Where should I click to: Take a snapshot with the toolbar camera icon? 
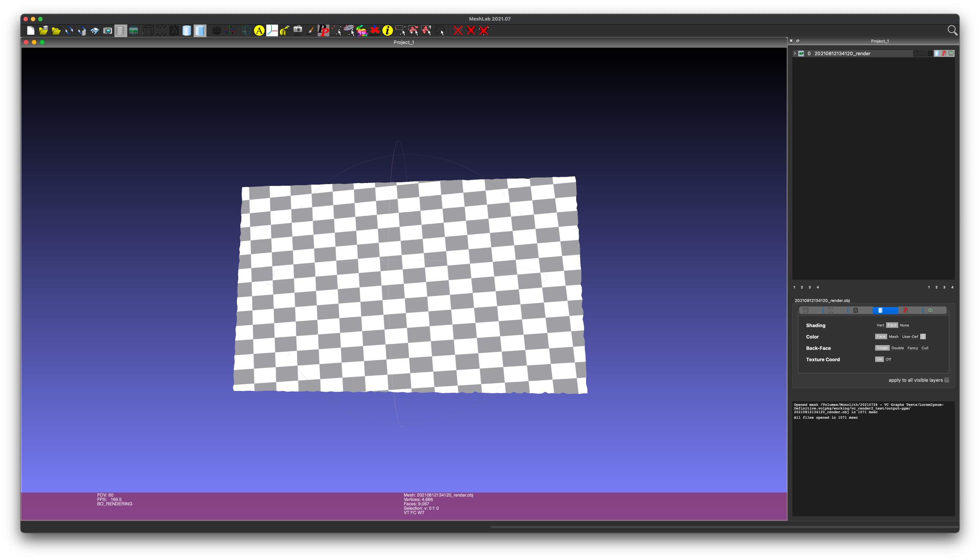click(x=108, y=31)
